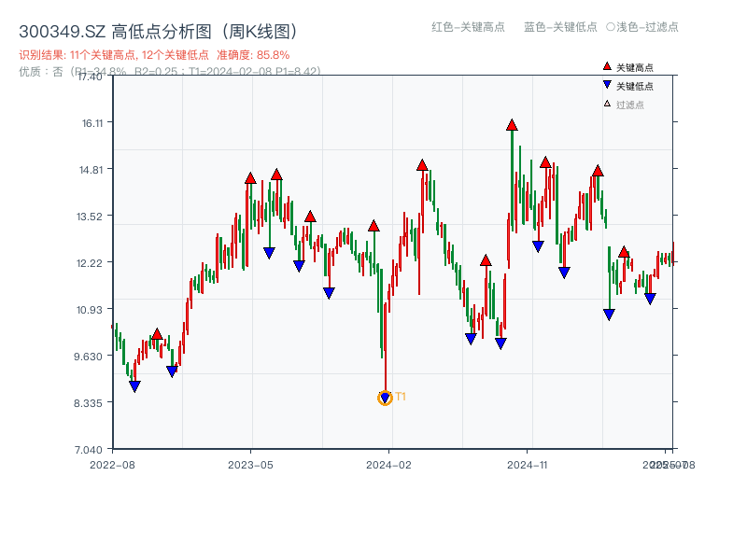747x560 pixels.
Task: Click the 2024-02 x-axis date label
Action: point(388,465)
